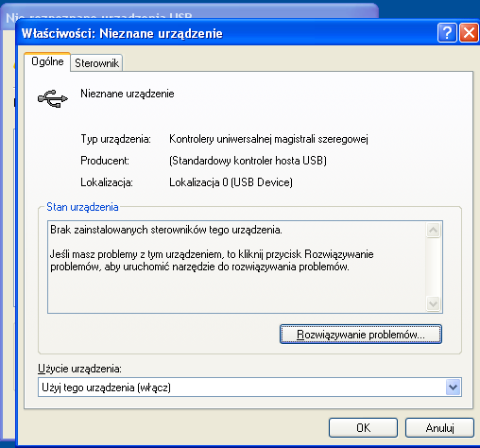480x448 pixels.
Task: Cancel the dialog with the Anuluj button
Action: 439,427
